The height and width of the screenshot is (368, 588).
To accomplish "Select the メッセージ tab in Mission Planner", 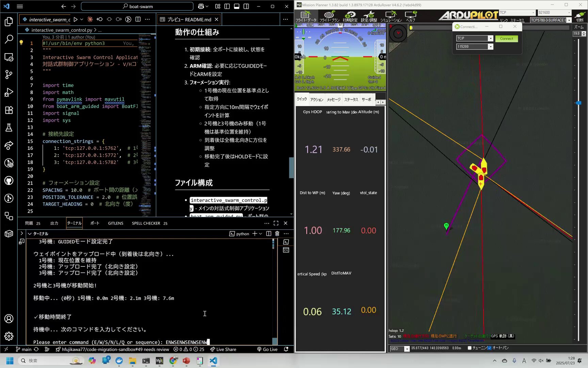I will tap(333, 99).
